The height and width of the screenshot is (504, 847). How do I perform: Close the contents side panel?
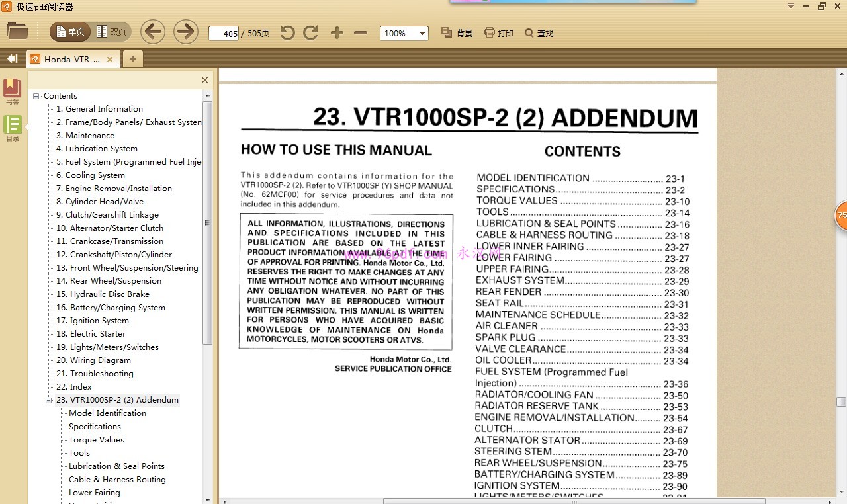204,80
